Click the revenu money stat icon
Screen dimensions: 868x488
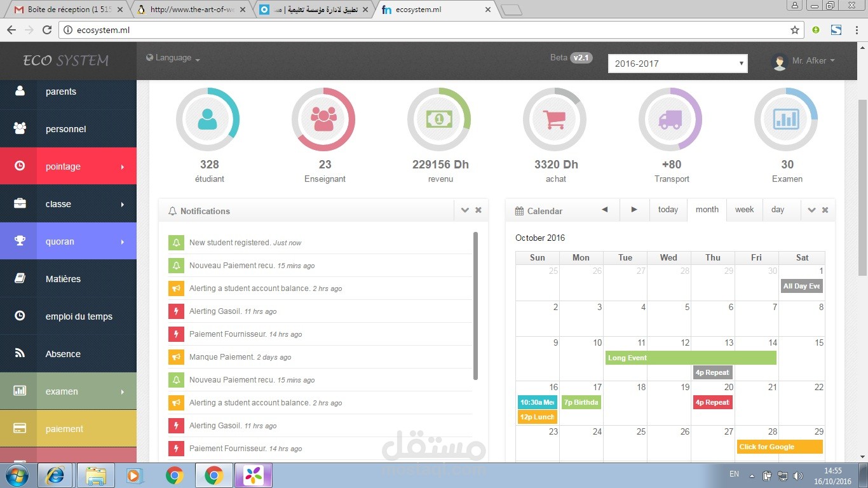click(439, 119)
